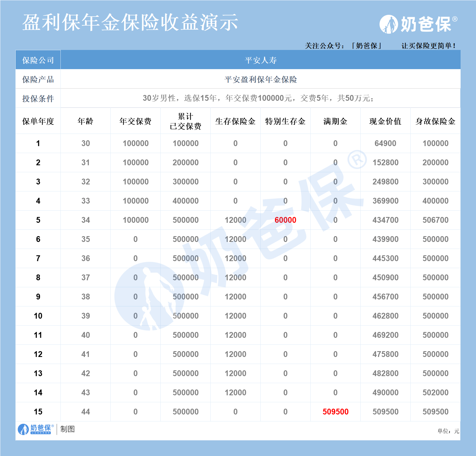
Task: Click the 平安盈利保年金保险 cell
Action: tap(261, 79)
